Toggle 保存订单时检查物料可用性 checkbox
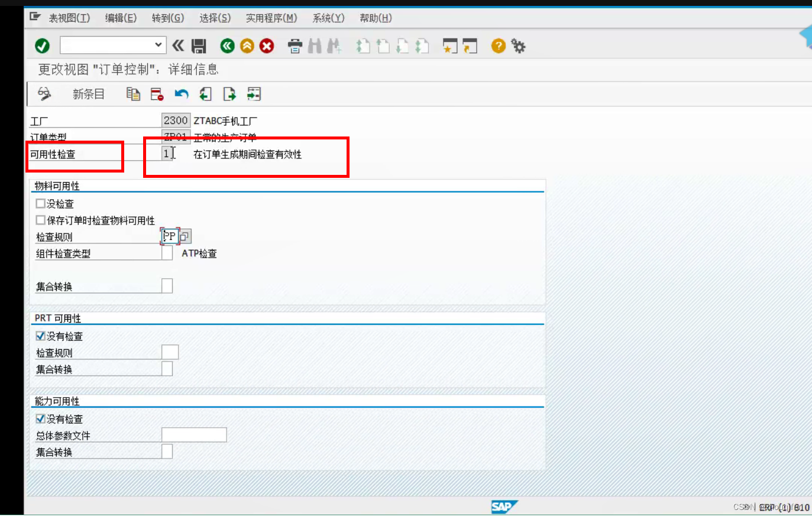 pos(40,220)
